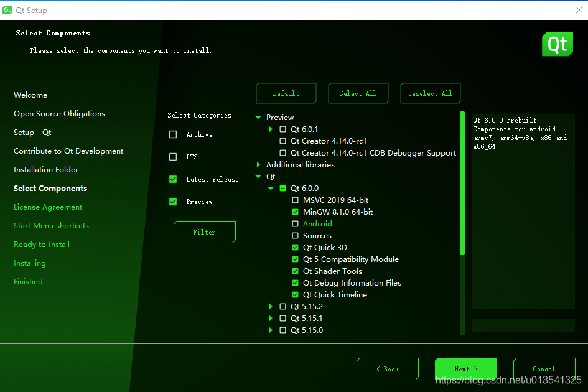The width and height of the screenshot is (588, 392).
Task: Collapse the top-level Qt tree node
Action: tap(258, 176)
